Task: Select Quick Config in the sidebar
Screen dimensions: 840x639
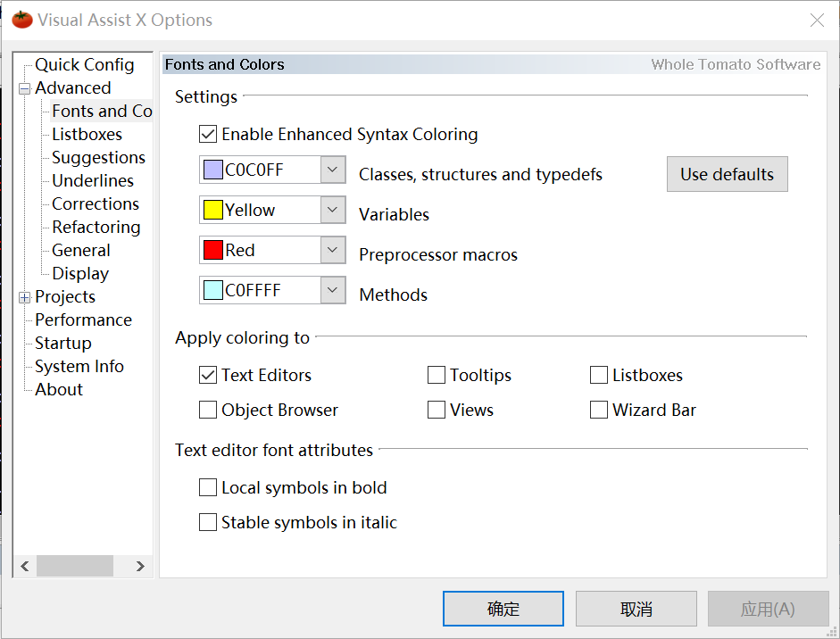Action: (x=85, y=64)
